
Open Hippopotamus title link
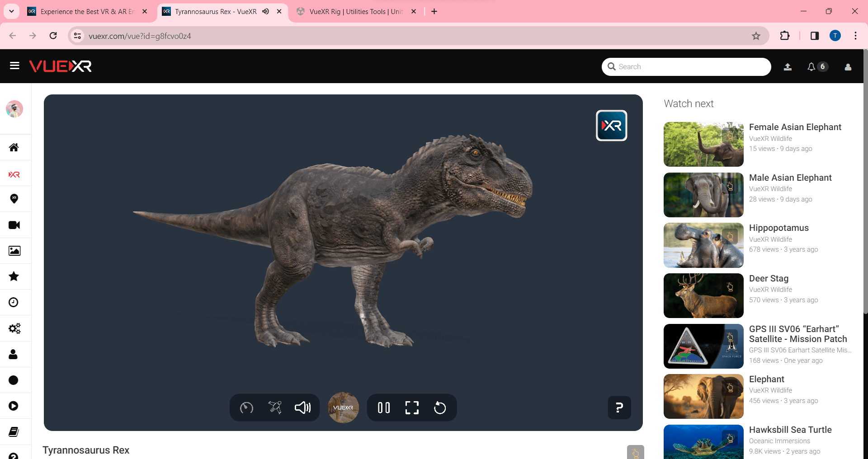779,228
